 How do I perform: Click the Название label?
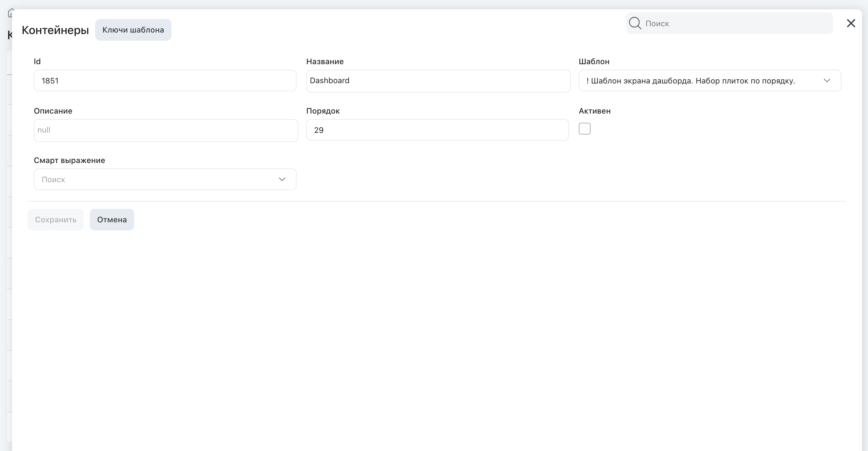pyautogui.click(x=325, y=61)
